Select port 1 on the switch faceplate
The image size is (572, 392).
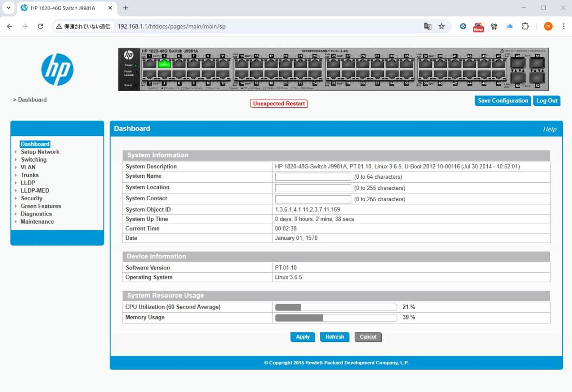(x=150, y=64)
